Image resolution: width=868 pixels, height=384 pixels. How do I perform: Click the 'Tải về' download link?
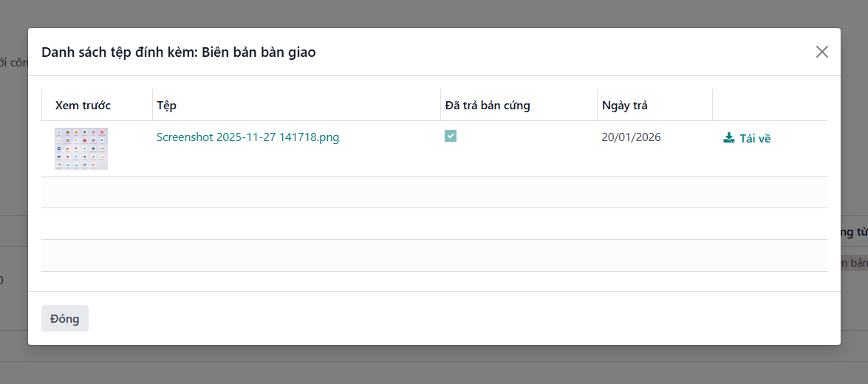click(747, 138)
